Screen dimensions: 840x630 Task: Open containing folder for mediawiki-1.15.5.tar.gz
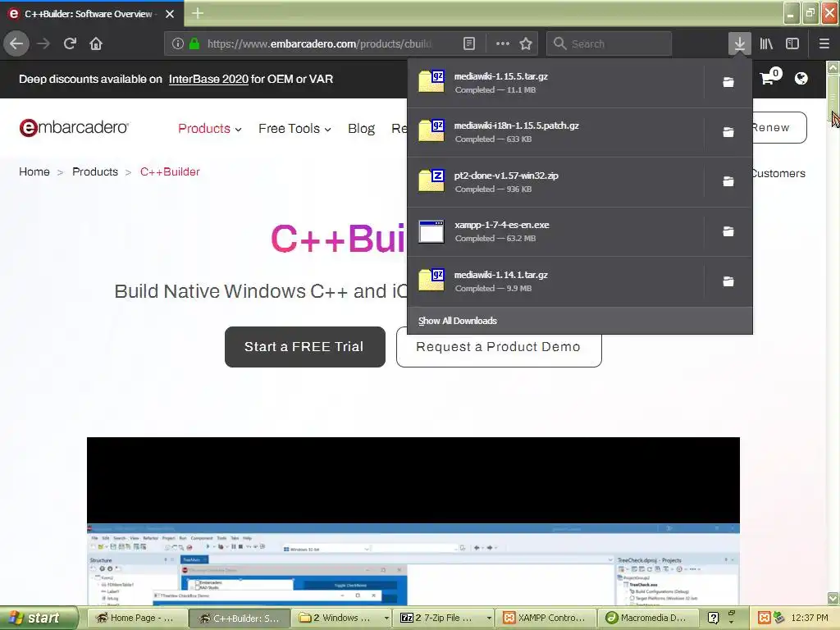(x=728, y=82)
